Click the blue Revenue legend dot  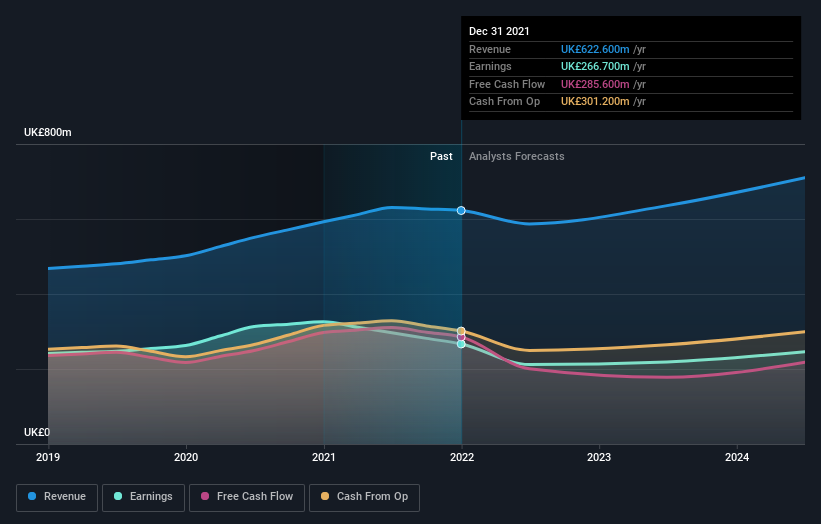pos(32,496)
